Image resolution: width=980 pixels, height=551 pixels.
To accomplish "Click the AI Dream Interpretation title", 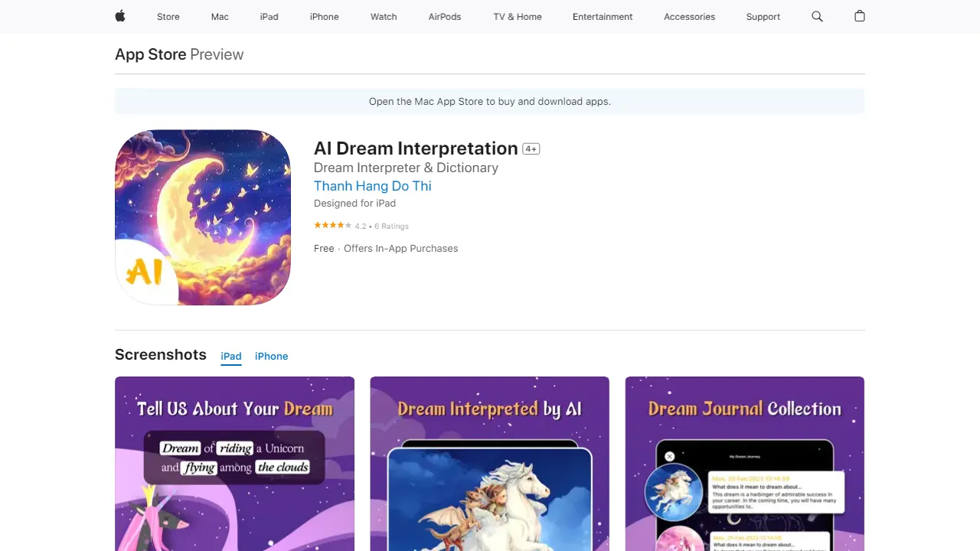I will tap(416, 148).
